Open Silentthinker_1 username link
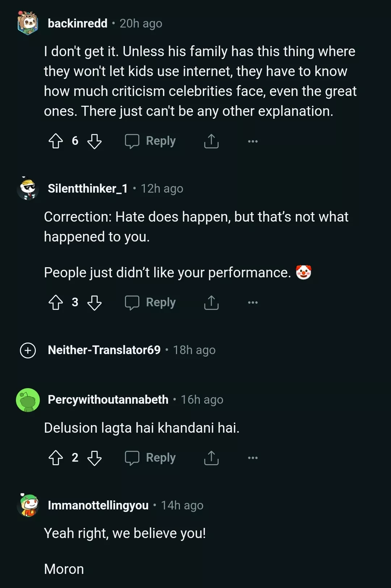 click(x=88, y=189)
